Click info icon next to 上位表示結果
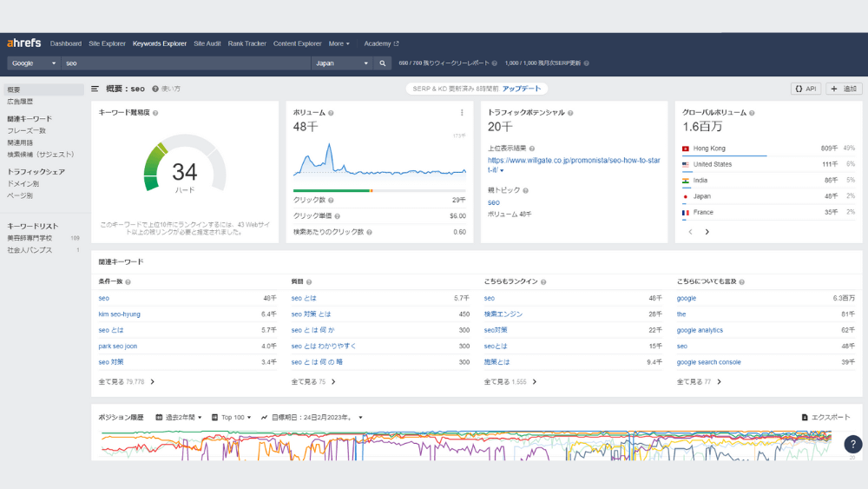868x489 pixels. pyautogui.click(x=532, y=149)
